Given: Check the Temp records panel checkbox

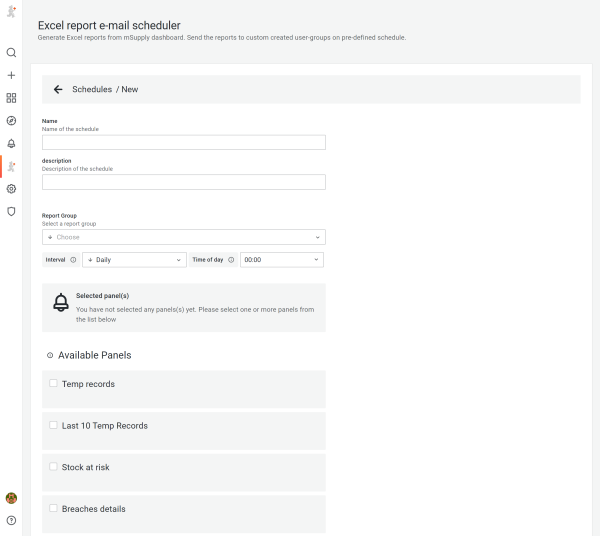Looking at the screenshot, I should (53, 383).
